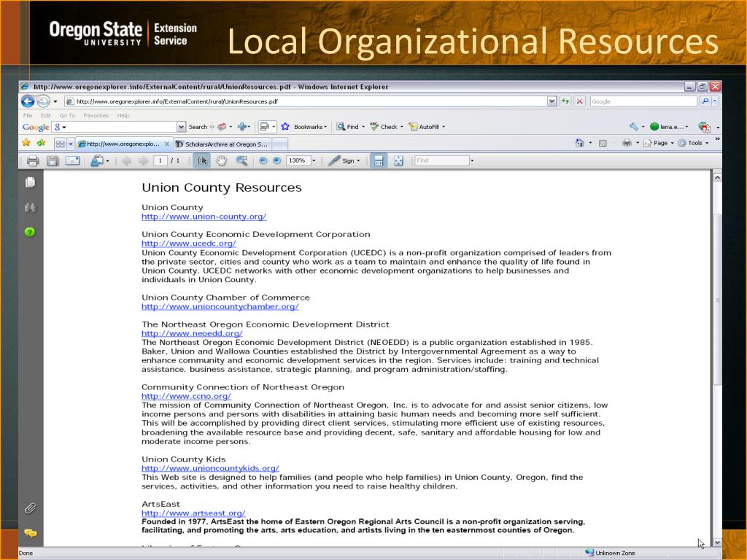The width and height of the screenshot is (747, 560).
Task: Open the Tools menu in the command bar
Action: pos(693,143)
